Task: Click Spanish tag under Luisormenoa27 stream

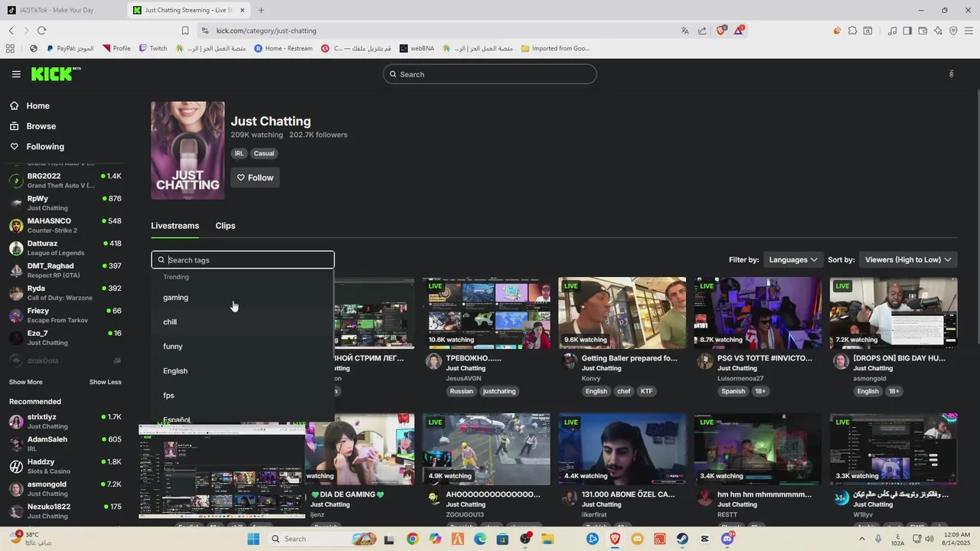Action: click(x=733, y=391)
